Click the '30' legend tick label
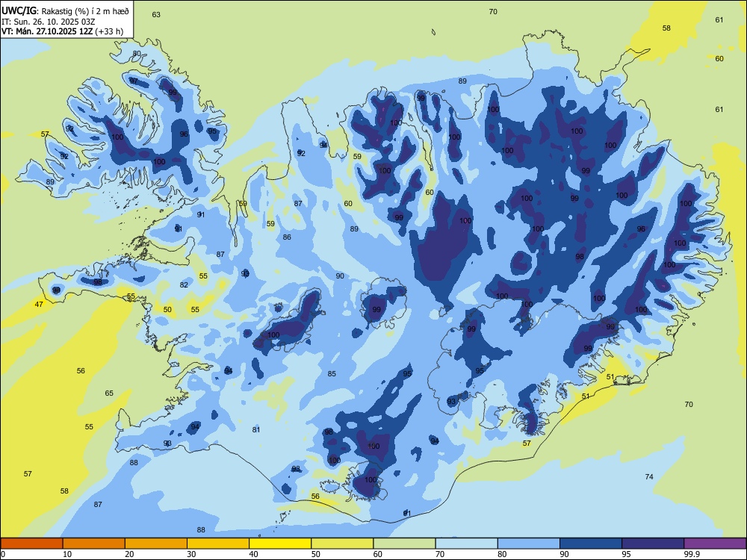The height and width of the screenshot is (560, 747). [x=191, y=554]
